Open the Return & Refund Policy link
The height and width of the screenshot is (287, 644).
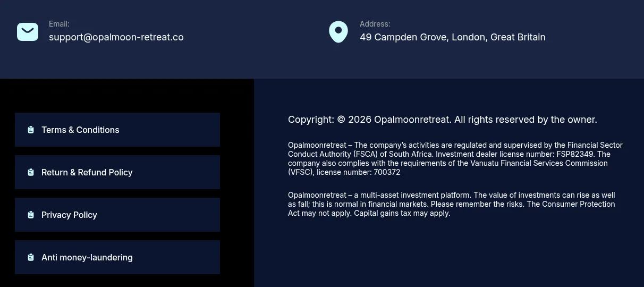pyautogui.click(x=117, y=172)
